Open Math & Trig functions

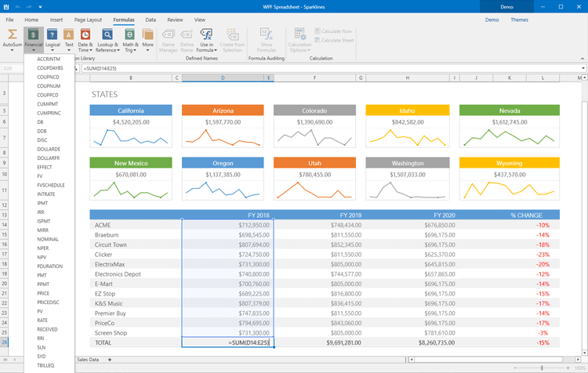point(130,39)
